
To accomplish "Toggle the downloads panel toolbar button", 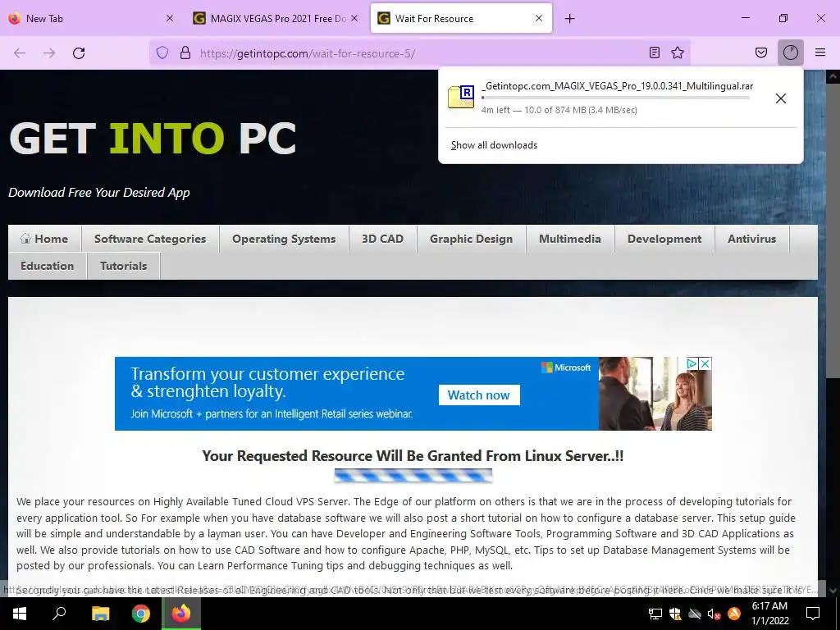I will [790, 52].
